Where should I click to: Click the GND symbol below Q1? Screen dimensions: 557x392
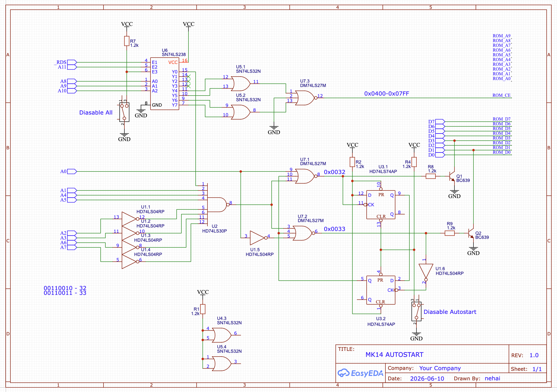pyautogui.click(x=454, y=195)
